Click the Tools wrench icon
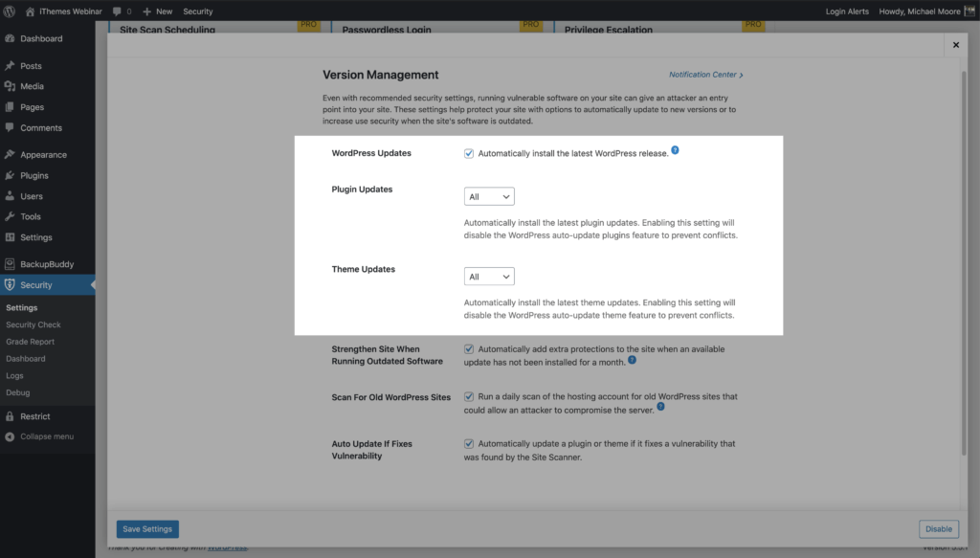Image resolution: width=980 pixels, height=558 pixels. [x=10, y=216]
